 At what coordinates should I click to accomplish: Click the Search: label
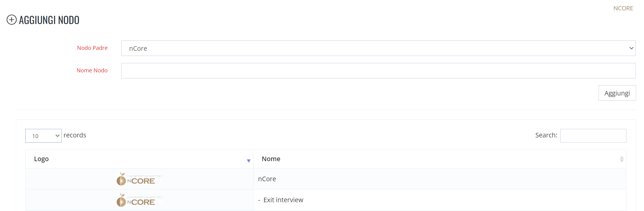click(546, 135)
